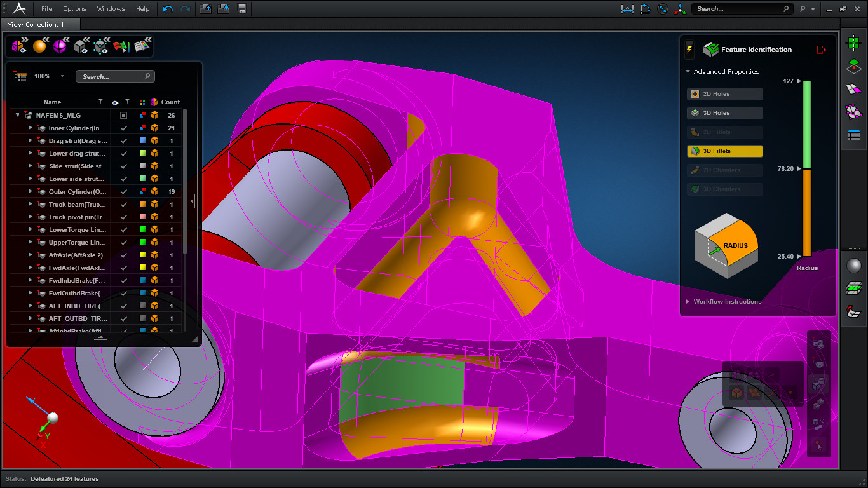The image size is (868, 488).
Task: Click the blue-header table list icon
Action: (854, 135)
